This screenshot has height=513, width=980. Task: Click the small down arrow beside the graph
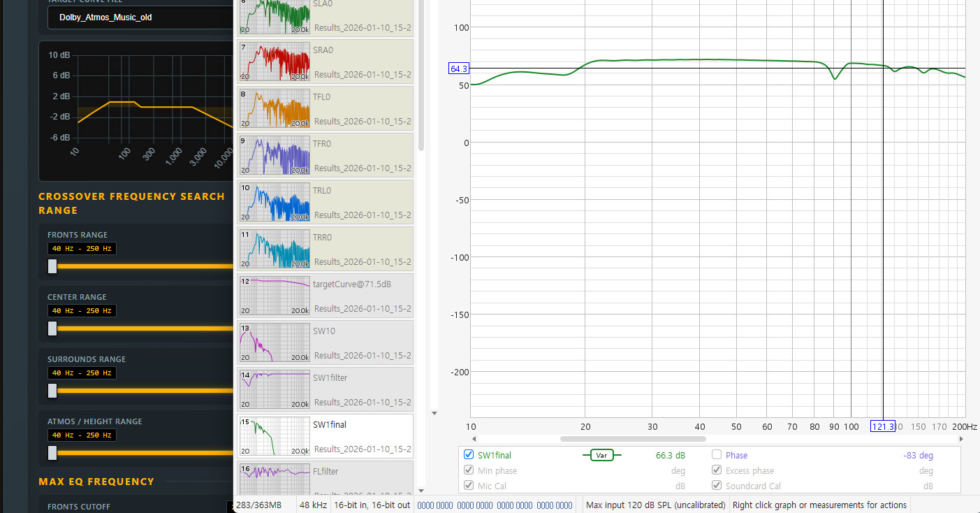(434, 413)
